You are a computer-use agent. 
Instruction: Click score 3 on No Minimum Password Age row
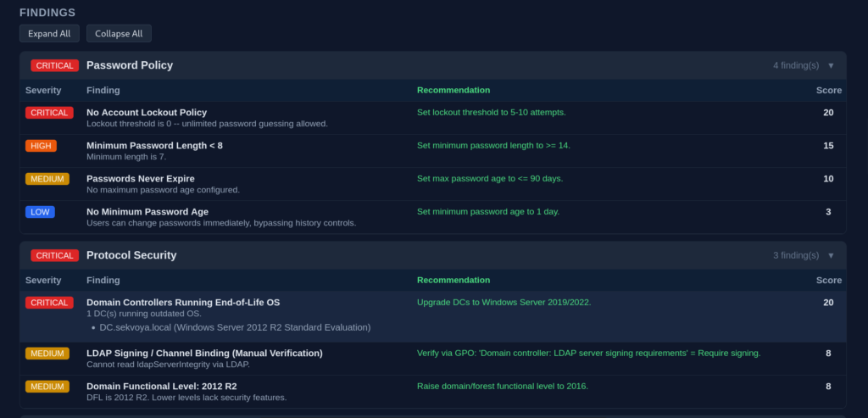tap(828, 211)
